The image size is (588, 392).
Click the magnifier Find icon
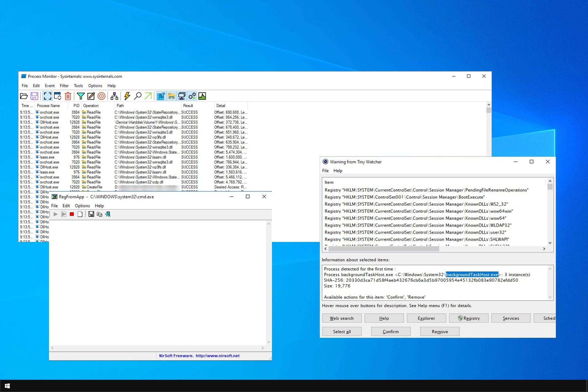click(x=138, y=96)
